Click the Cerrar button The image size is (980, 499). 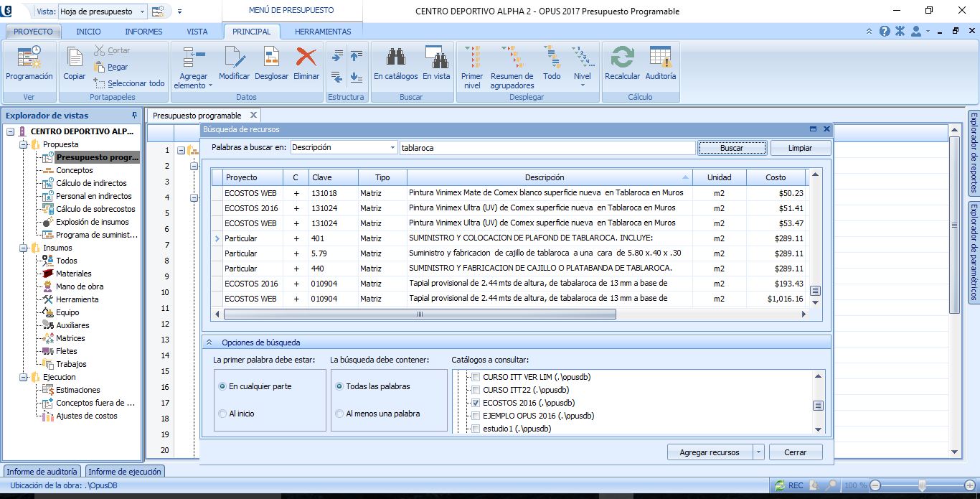point(795,452)
